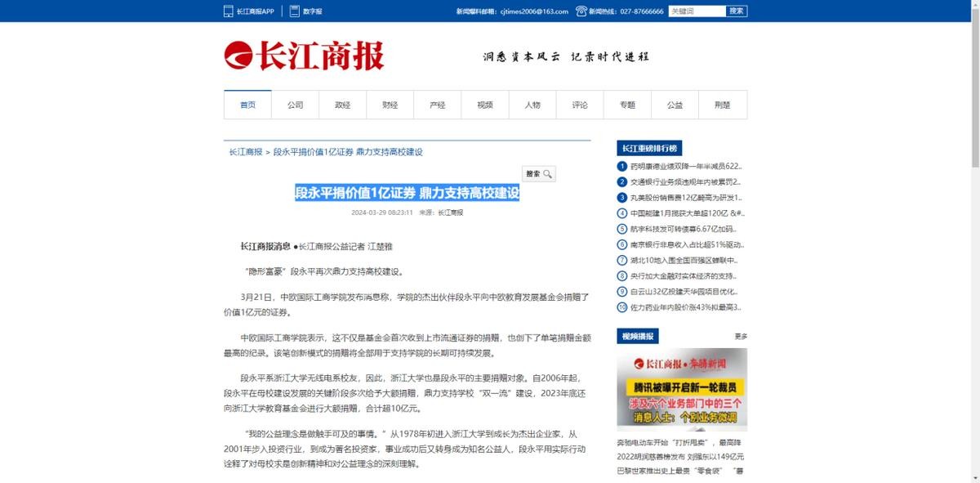Open the 腾讯裁员 video thumbnail
Viewport: 980px width, 483px height.
tap(682, 390)
